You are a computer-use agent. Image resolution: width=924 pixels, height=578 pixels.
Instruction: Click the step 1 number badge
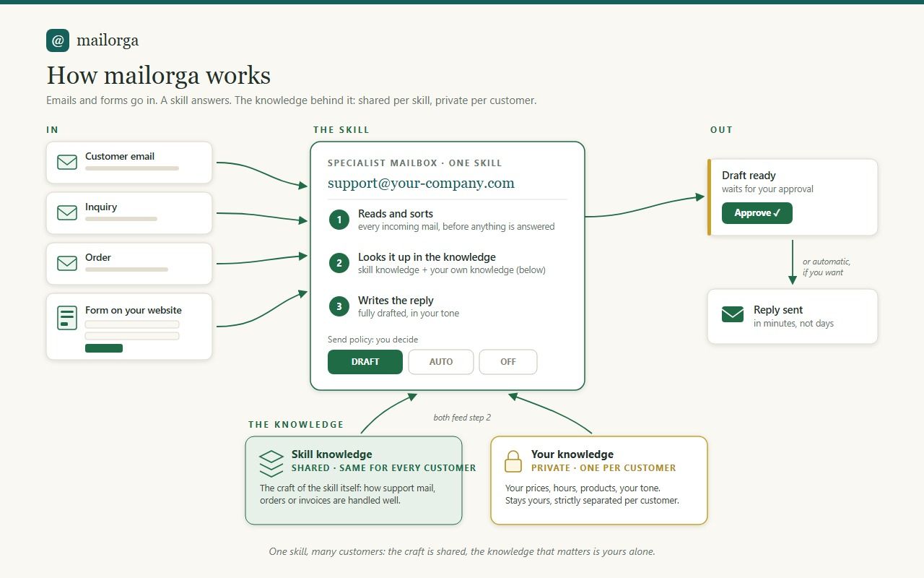click(x=339, y=220)
